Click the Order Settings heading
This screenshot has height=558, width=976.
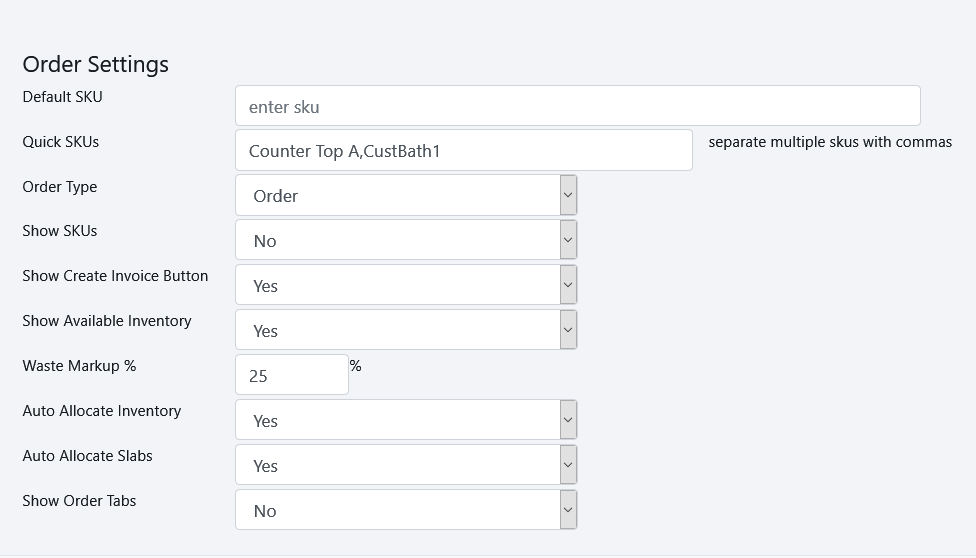tap(96, 64)
